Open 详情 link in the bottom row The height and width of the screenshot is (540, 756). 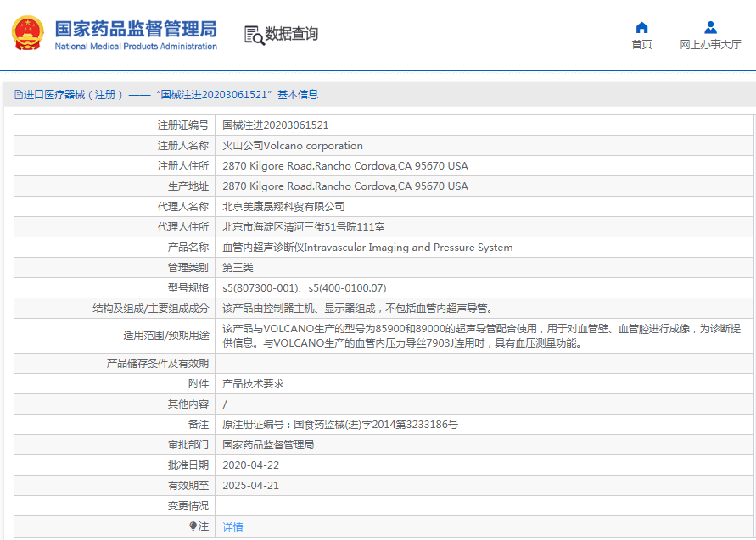[232, 526]
